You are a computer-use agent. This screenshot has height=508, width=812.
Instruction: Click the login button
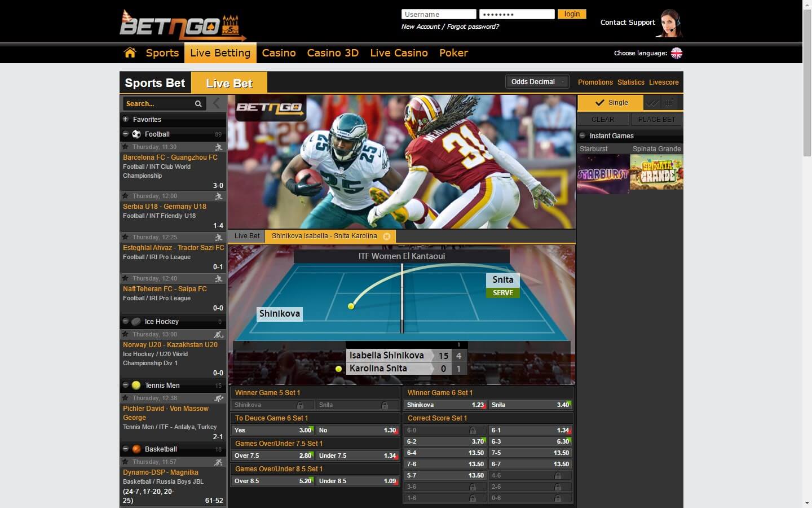572,14
